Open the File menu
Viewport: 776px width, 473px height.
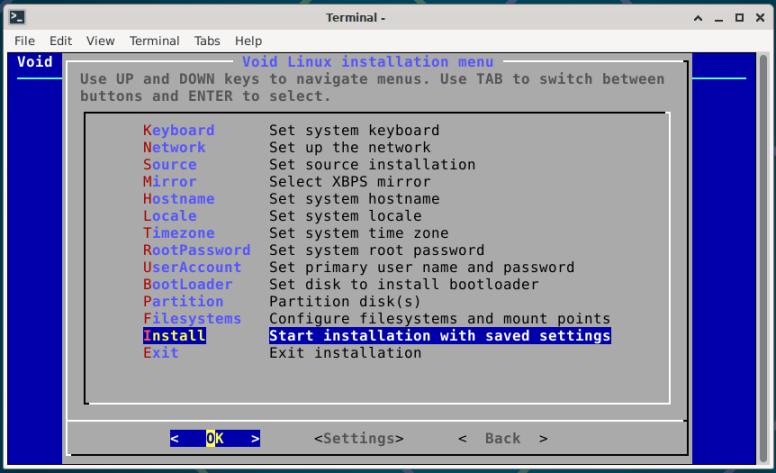(24, 41)
